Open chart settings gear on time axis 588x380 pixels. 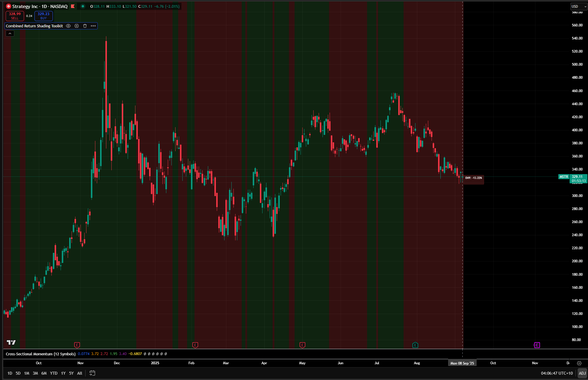pos(579,363)
